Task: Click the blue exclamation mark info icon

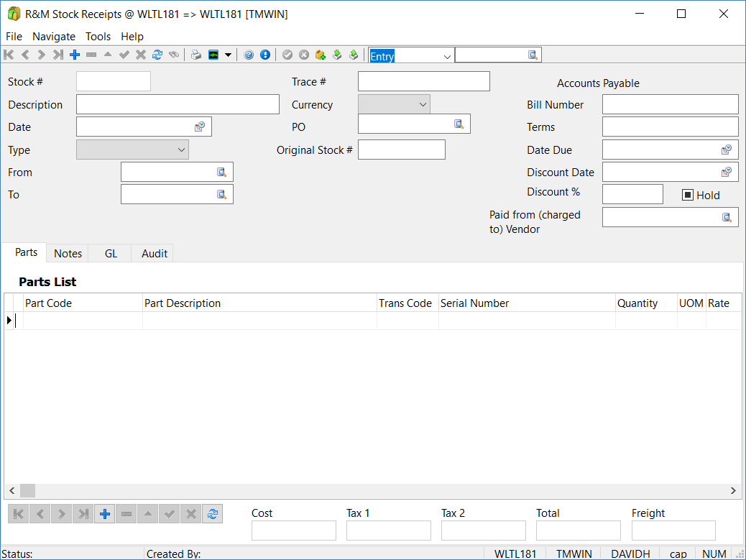Action: tap(265, 55)
